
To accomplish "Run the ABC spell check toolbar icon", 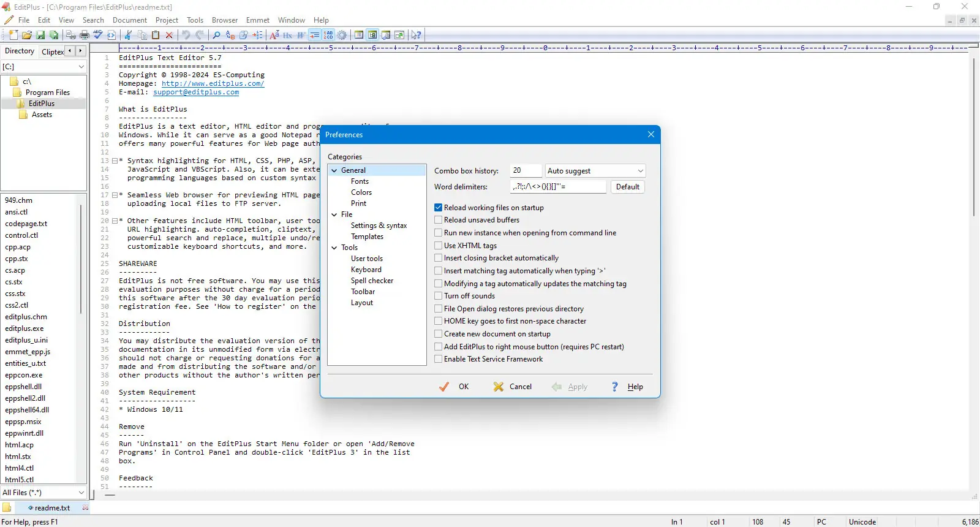I will click(98, 35).
